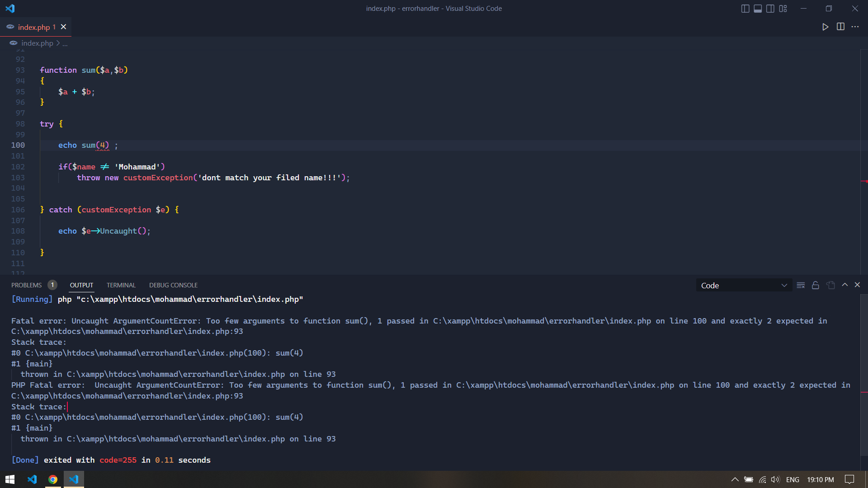Run the PHP code file
This screenshot has height=488, width=868.
click(826, 27)
